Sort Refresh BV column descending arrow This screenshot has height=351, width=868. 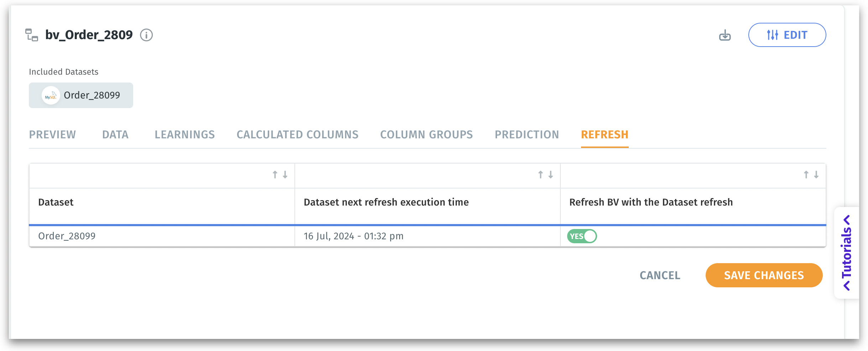pos(816,175)
